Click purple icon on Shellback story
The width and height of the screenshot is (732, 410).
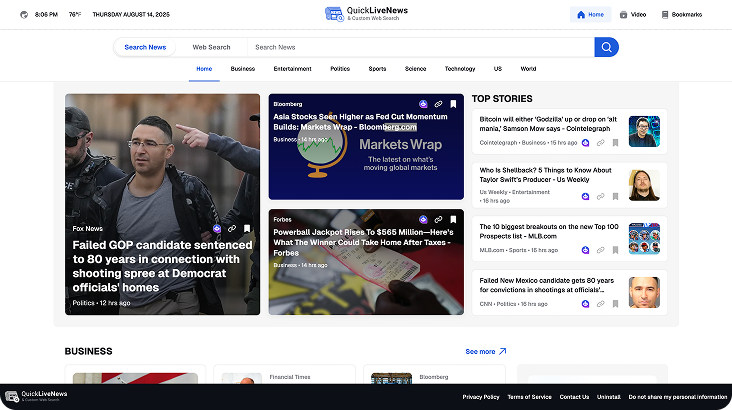click(x=585, y=196)
